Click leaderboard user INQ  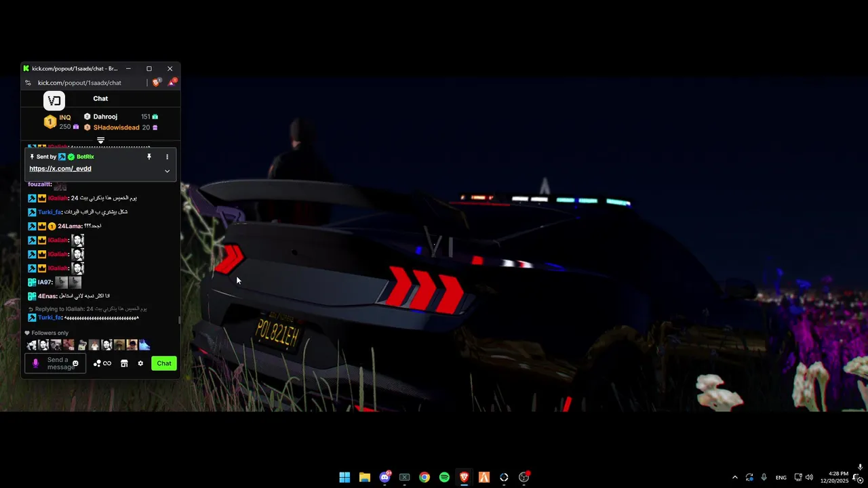coord(65,117)
